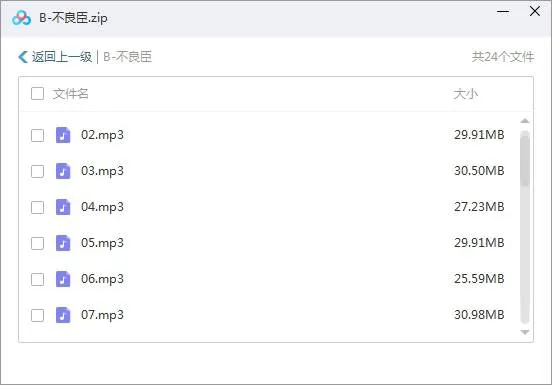Click the music file icon for 05.mp3
This screenshot has width=552, height=385.
(x=63, y=243)
